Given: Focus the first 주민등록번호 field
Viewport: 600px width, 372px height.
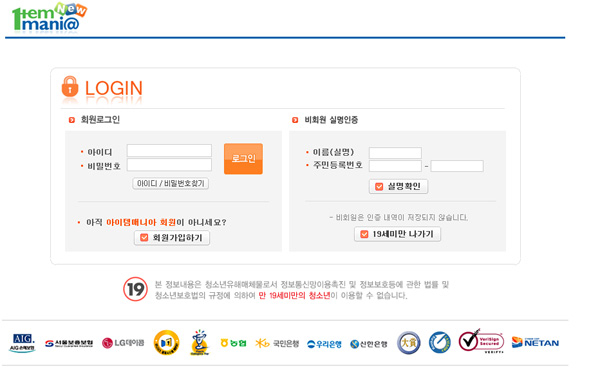Looking at the screenshot, I should 395,166.
